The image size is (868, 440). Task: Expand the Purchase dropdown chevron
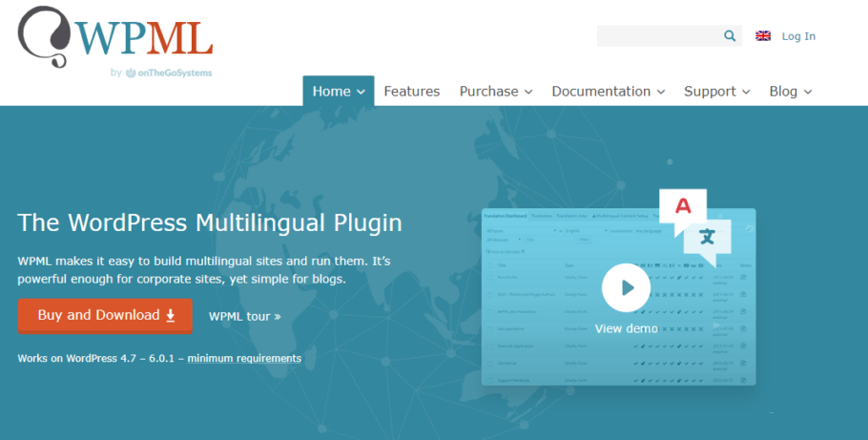pyautogui.click(x=528, y=92)
